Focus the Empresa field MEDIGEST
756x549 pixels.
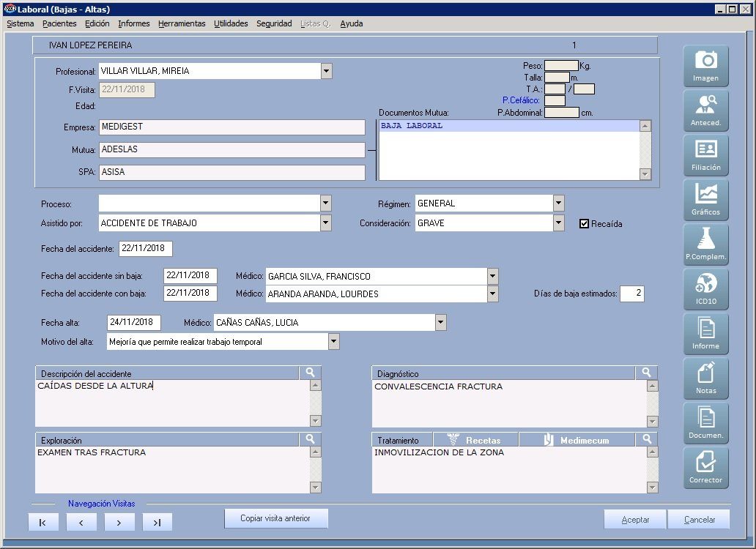[232, 127]
